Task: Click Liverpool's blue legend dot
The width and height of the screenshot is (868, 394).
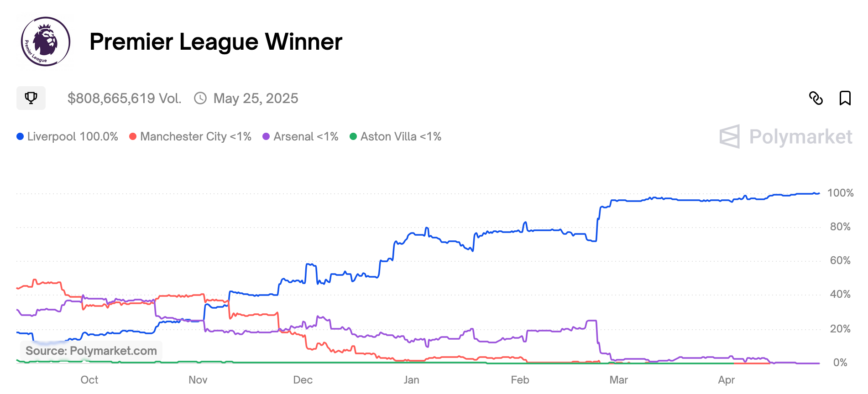Action: coord(20,137)
